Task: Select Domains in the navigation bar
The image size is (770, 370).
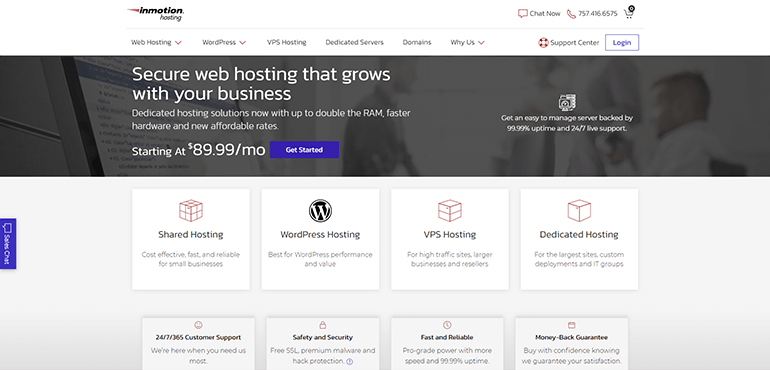Action: pyautogui.click(x=417, y=42)
